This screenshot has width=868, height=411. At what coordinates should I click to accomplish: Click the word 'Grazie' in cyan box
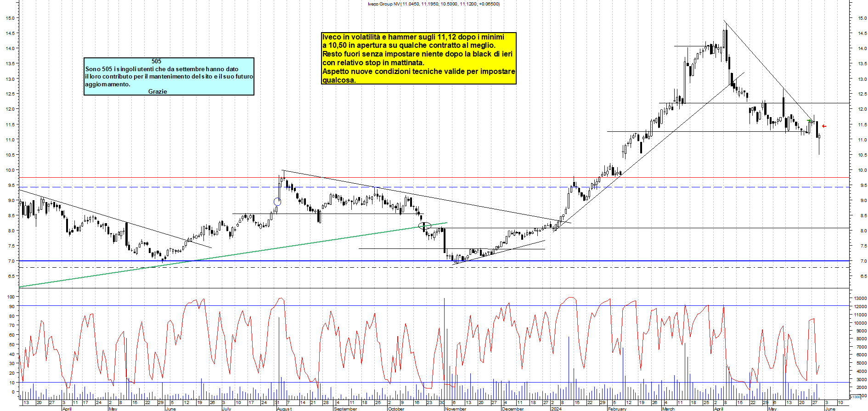click(158, 92)
